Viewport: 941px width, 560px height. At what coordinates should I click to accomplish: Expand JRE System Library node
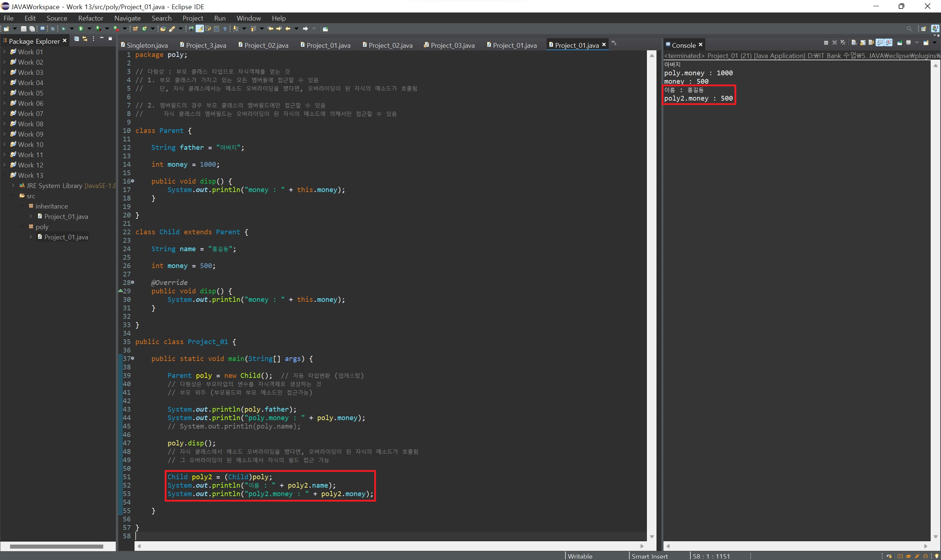(13, 185)
